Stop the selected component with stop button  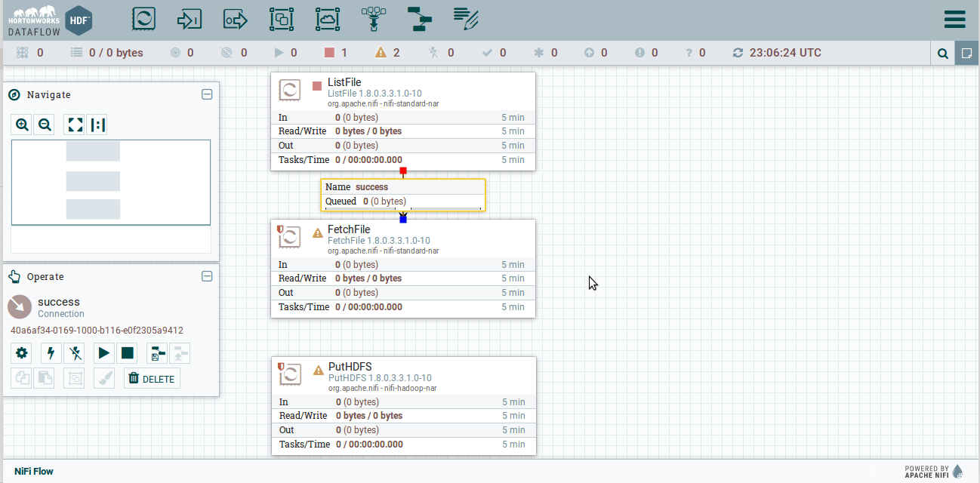click(127, 352)
